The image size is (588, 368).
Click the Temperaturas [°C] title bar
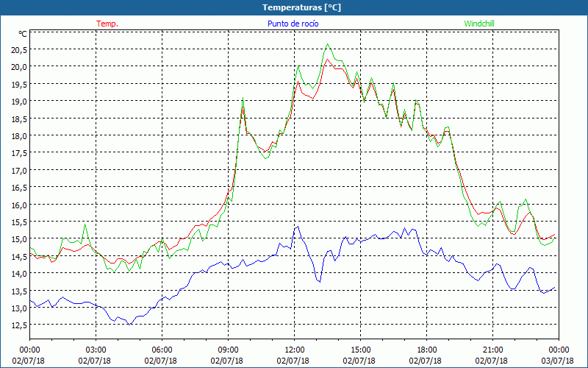pyautogui.click(x=294, y=7)
